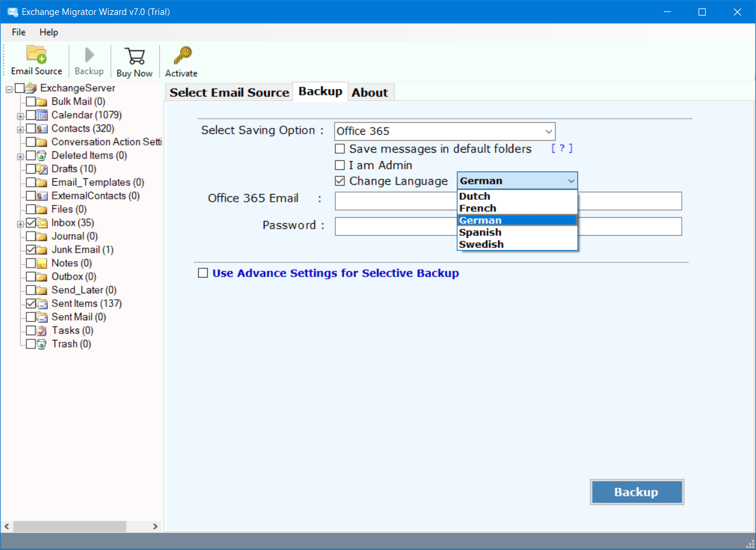Image resolution: width=756 pixels, height=550 pixels.
Task: Uncheck the Inbox folder checkbox
Action: click(31, 223)
